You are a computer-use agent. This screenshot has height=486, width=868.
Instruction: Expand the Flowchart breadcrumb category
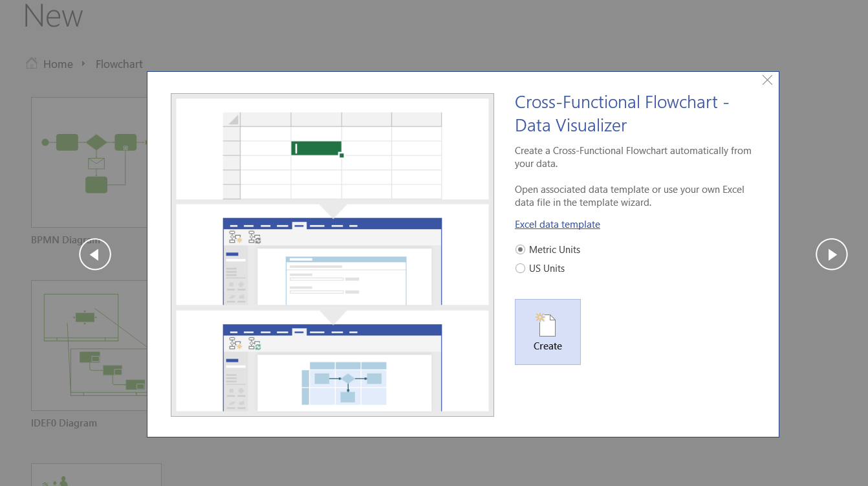point(119,63)
